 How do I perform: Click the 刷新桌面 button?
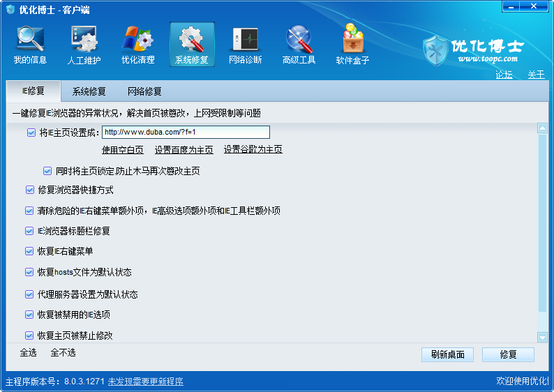coord(448,354)
